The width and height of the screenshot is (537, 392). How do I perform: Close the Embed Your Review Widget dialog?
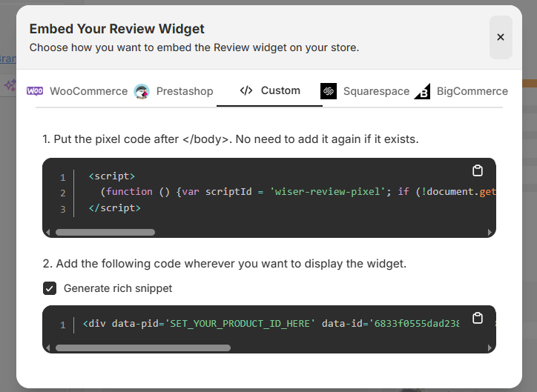pyautogui.click(x=501, y=37)
